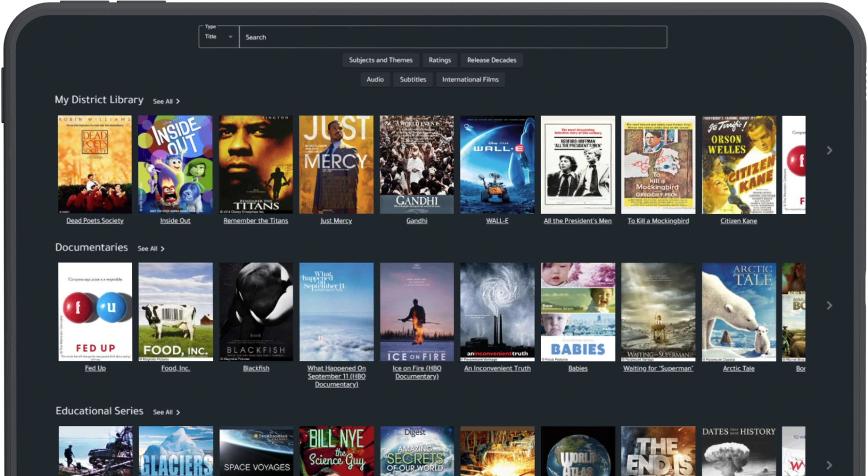The width and height of the screenshot is (868, 476).
Task: Open the Subjects and Themes filter
Action: (x=381, y=60)
